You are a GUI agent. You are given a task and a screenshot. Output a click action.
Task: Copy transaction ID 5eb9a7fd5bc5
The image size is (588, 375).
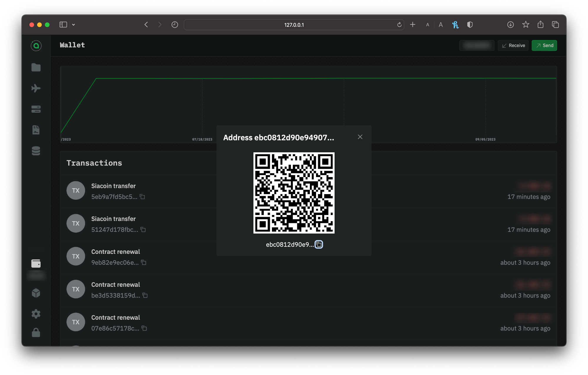click(x=142, y=197)
